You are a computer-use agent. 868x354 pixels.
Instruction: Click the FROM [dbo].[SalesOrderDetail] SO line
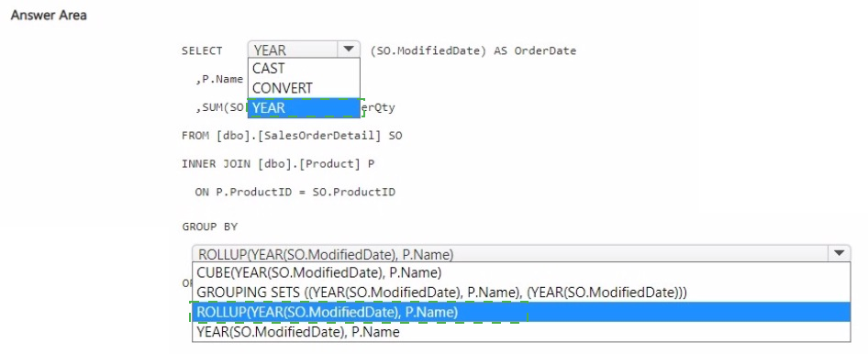292,136
